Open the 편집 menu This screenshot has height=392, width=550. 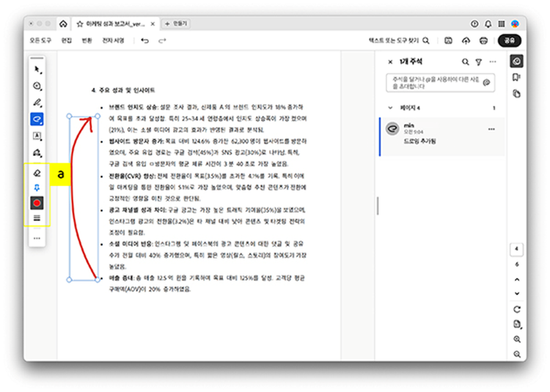(x=67, y=40)
